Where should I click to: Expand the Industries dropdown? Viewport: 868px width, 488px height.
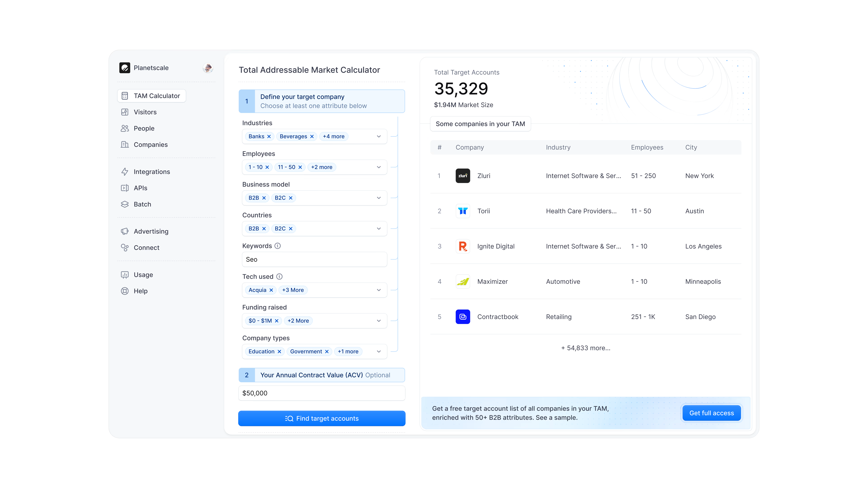(x=379, y=136)
